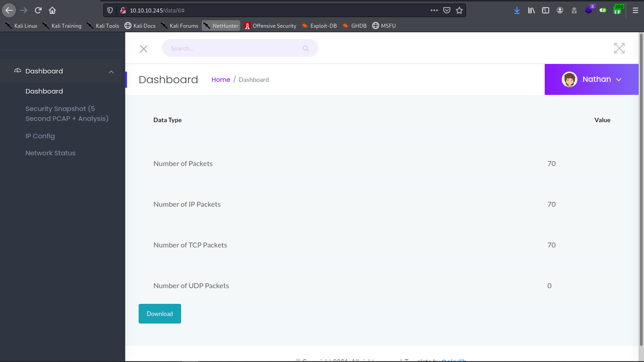This screenshot has height=362, width=644.
Task: Click the UDP packets value 0
Action: [x=550, y=286]
